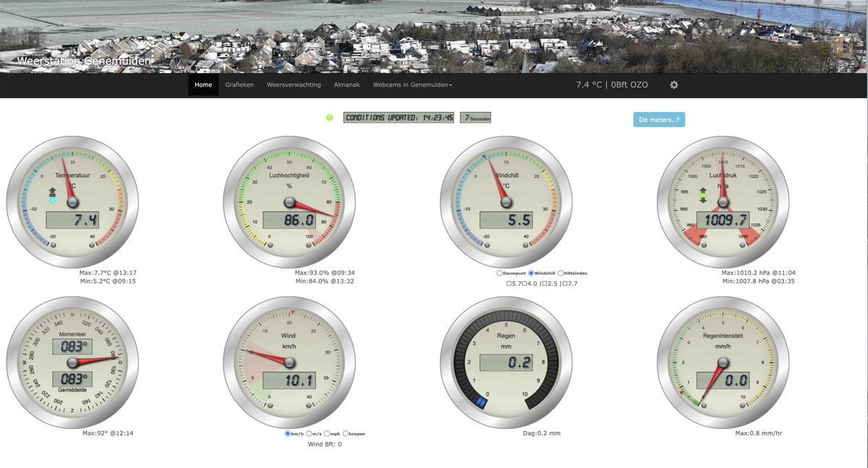Switch wind unit to knopen
868x468 pixels.
click(x=346, y=433)
